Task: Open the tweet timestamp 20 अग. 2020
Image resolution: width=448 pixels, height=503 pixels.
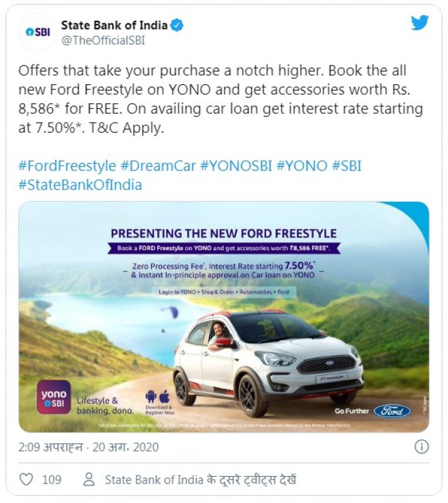Action: click(125, 447)
